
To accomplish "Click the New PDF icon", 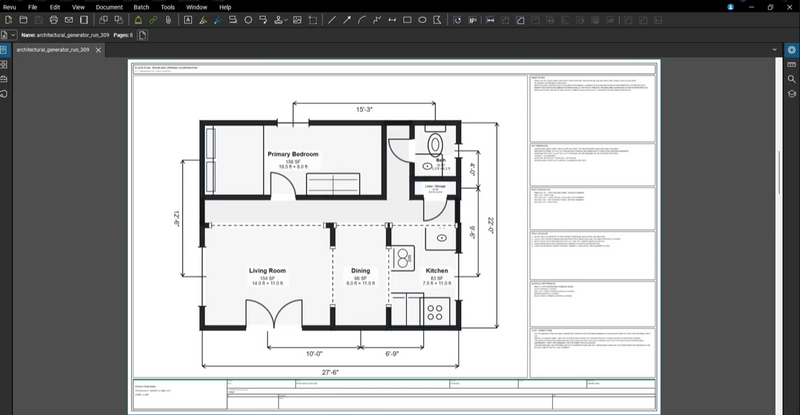I will (x=8, y=20).
